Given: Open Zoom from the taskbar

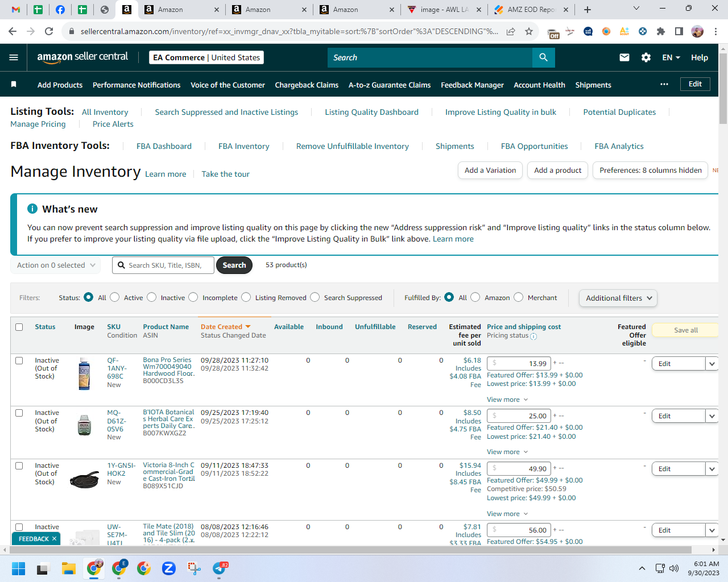Looking at the screenshot, I should pyautogui.click(x=169, y=568).
